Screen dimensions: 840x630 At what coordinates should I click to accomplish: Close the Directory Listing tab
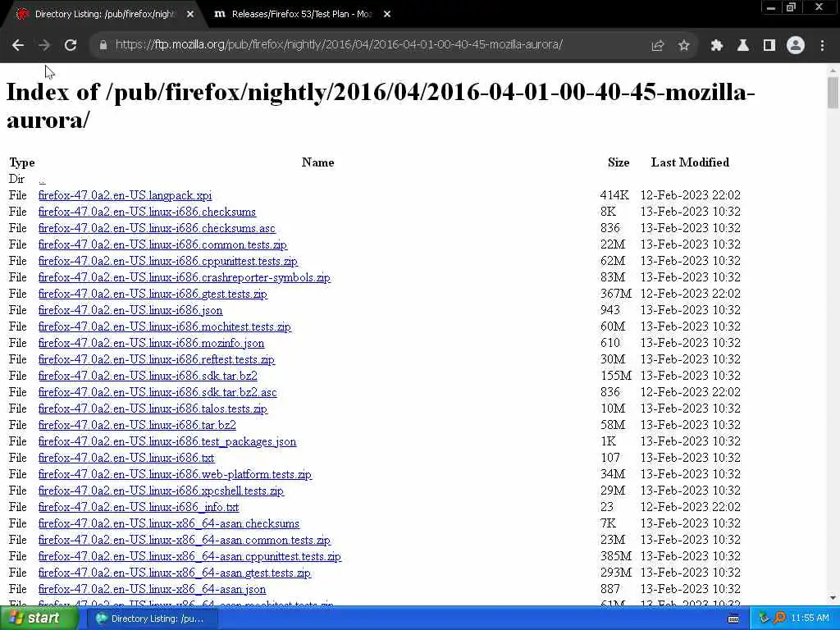(190, 15)
